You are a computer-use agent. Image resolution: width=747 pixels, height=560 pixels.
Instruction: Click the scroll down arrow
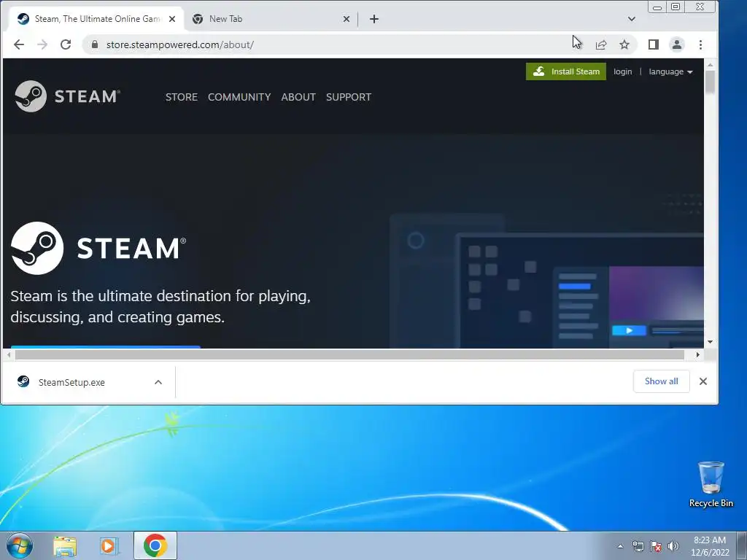tap(710, 342)
